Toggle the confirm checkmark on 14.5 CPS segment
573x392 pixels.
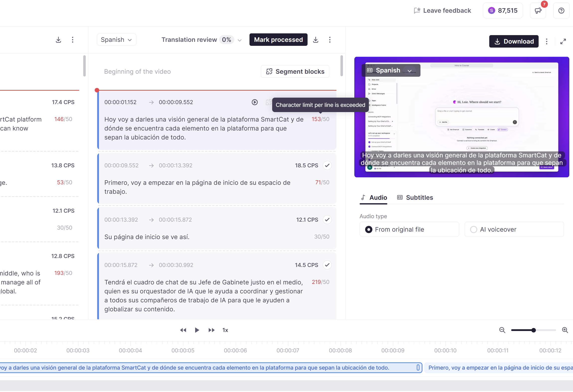point(327,265)
